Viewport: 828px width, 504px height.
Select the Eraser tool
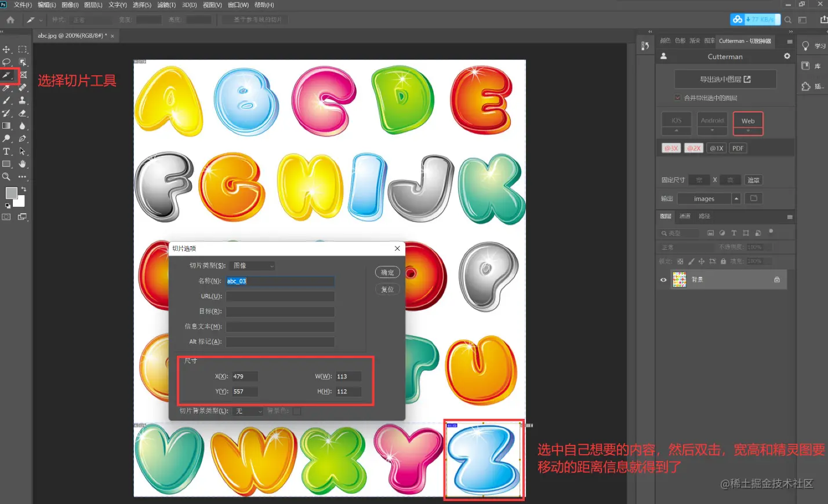click(x=22, y=113)
